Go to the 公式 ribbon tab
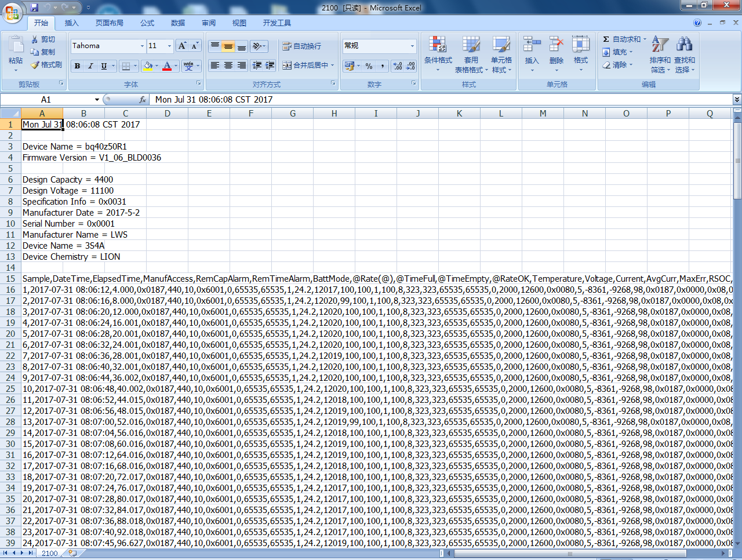Screen dimensions: 742x560 pyautogui.click(x=147, y=23)
